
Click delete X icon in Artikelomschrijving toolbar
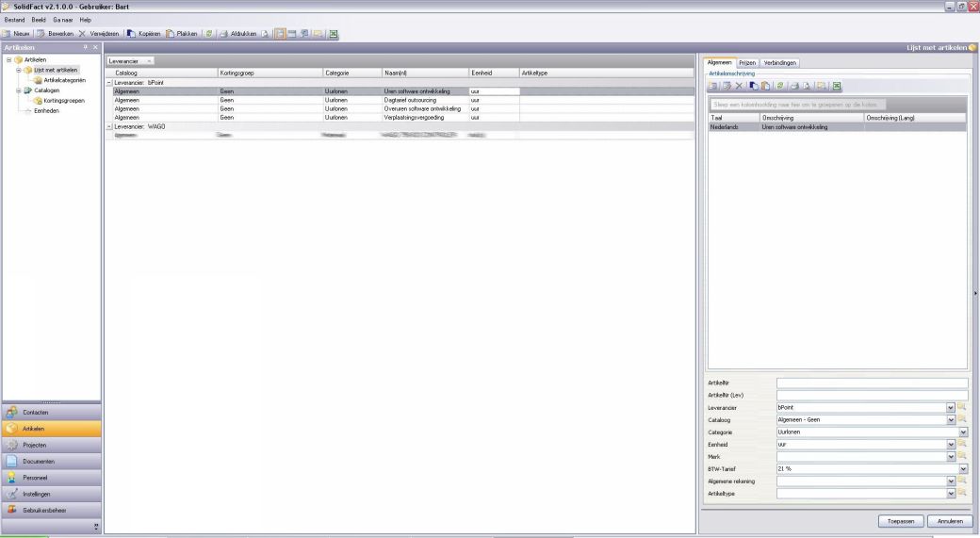tap(739, 86)
